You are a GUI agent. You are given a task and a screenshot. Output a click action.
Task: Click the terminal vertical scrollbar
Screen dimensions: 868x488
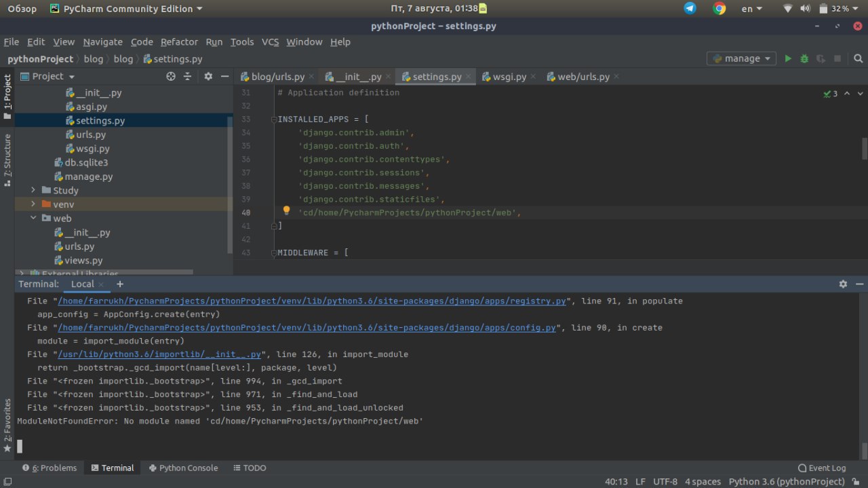pos(865,450)
